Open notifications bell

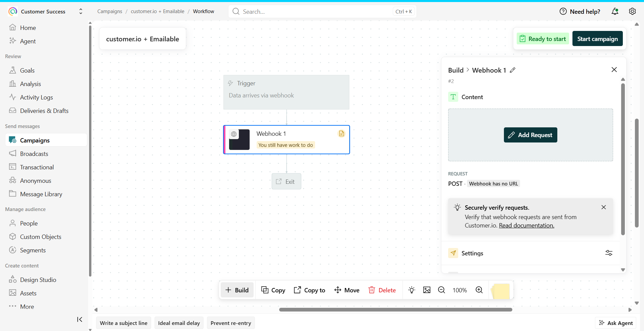coord(615,11)
